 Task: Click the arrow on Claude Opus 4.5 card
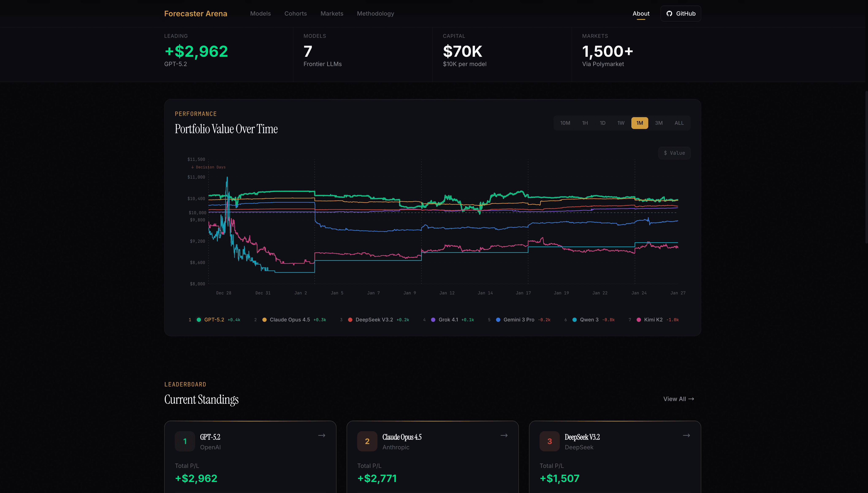504,435
